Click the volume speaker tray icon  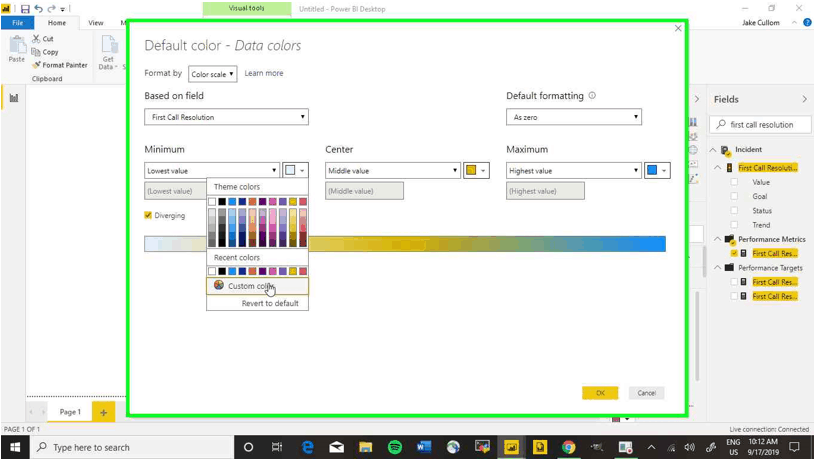[x=690, y=448]
